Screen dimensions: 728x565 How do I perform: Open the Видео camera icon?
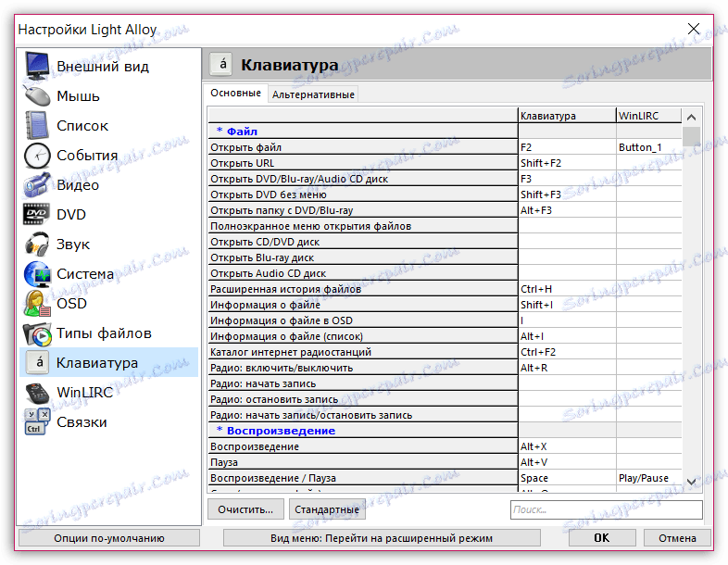pos(38,185)
